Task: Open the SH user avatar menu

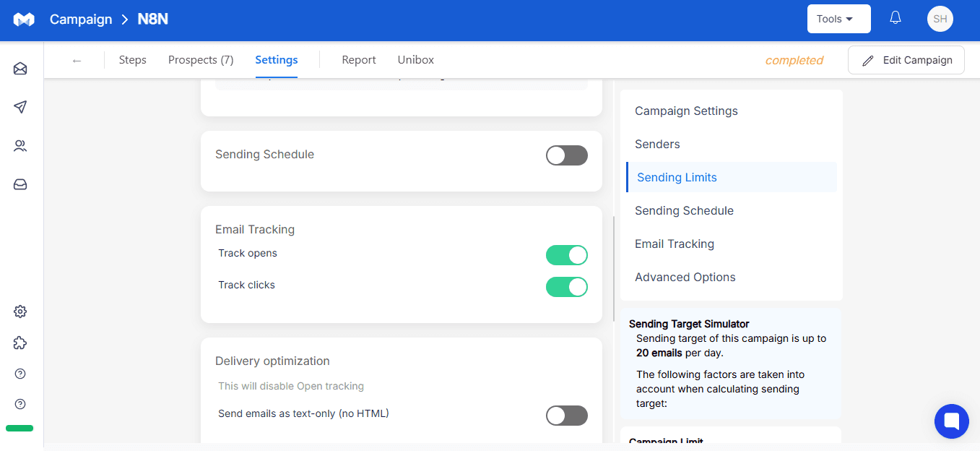Action: coord(940,19)
